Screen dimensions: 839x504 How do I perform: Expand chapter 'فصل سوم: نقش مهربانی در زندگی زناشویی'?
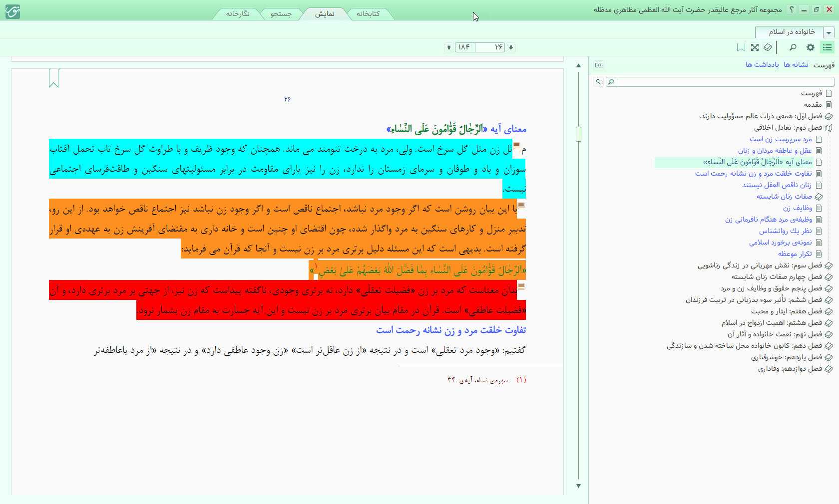[x=829, y=266]
